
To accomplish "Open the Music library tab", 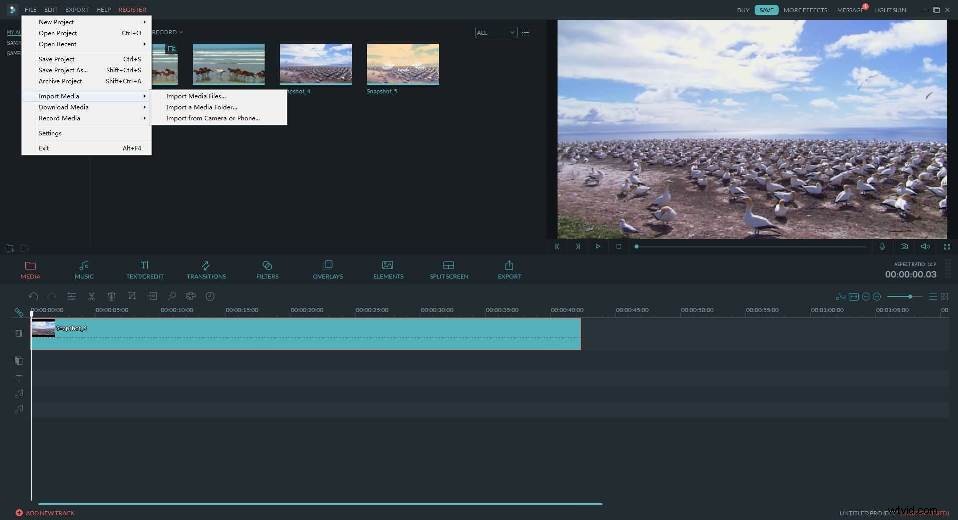I will [84, 269].
